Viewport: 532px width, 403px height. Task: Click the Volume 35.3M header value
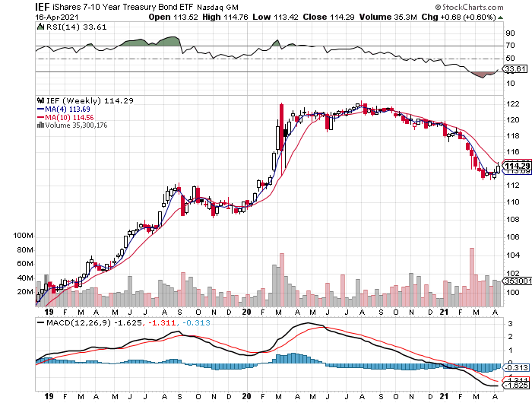[x=388, y=17]
